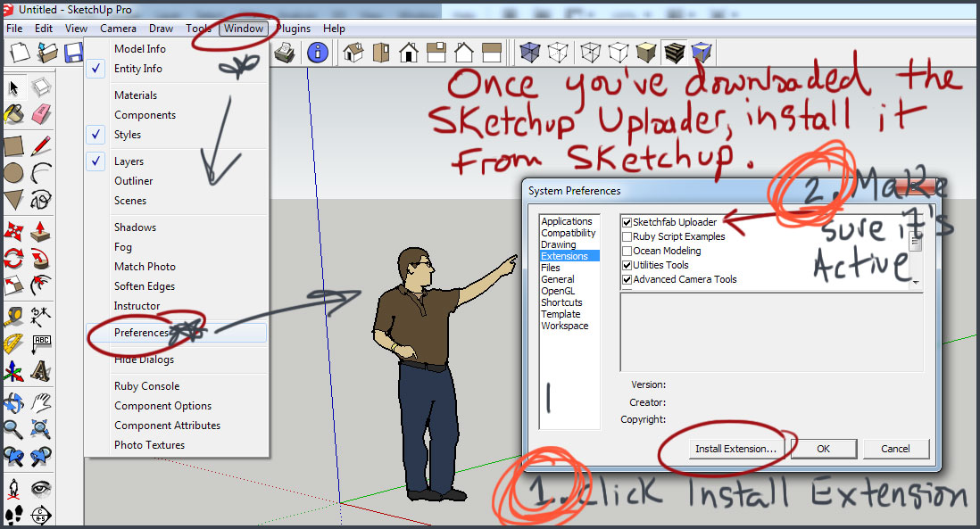Pick the Paint Bucket tool
This screenshot has width=980, height=529.
(x=14, y=114)
